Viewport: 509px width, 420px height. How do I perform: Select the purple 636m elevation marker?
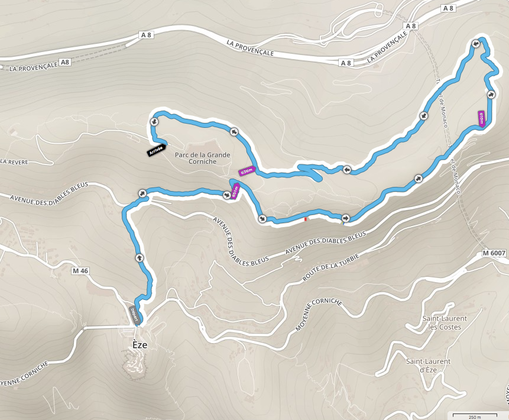point(247,171)
